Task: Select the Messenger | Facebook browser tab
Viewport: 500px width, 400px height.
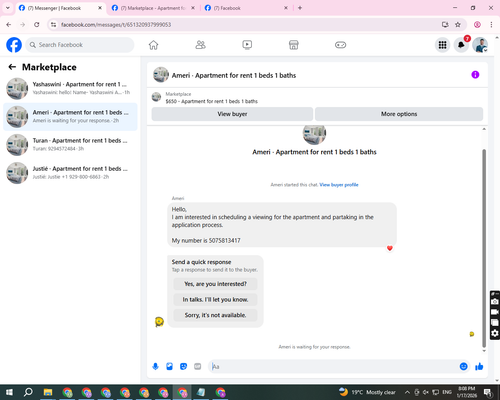Action: click(60, 8)
